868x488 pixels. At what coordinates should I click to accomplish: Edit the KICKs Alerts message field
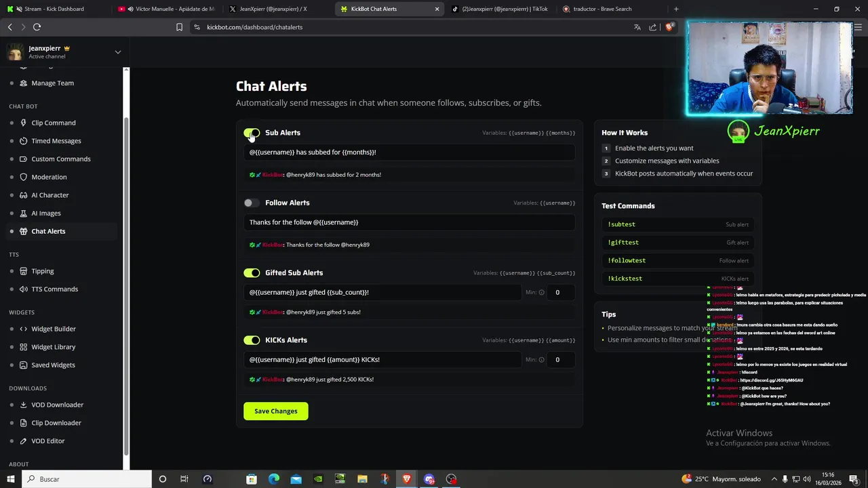click(382, 360)
